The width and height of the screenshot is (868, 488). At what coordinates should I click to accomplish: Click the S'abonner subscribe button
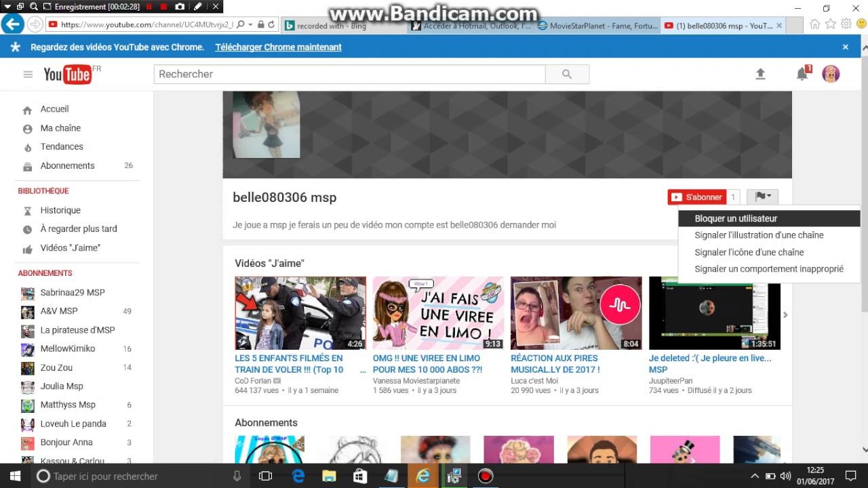point(697,197)
